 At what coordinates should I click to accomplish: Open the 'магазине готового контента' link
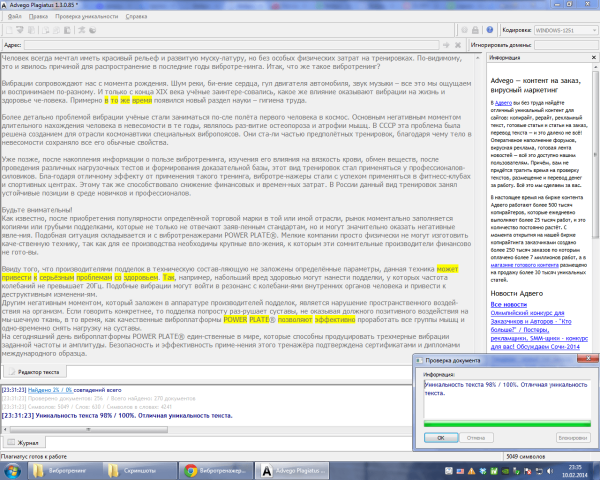click(525, 265)
